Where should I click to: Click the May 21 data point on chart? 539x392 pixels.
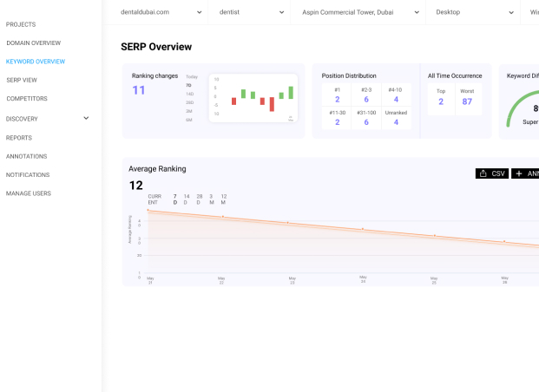coord(148,211)
